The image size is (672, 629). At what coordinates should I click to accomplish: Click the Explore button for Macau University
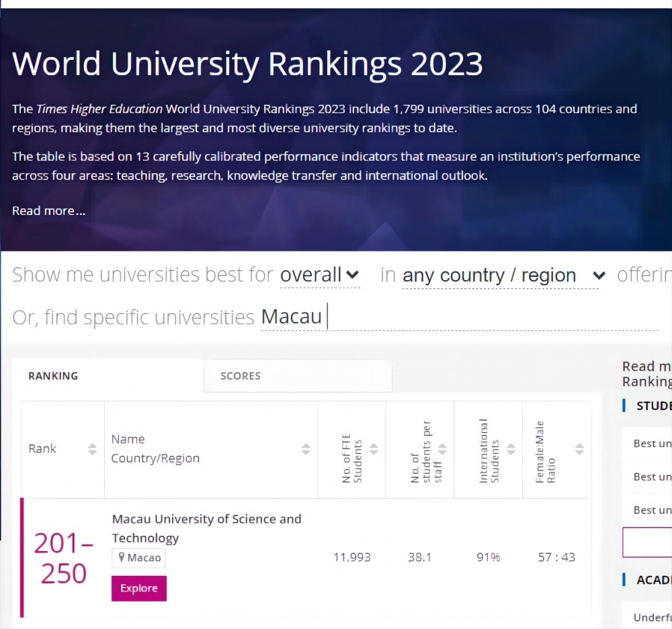click(139, 588)
